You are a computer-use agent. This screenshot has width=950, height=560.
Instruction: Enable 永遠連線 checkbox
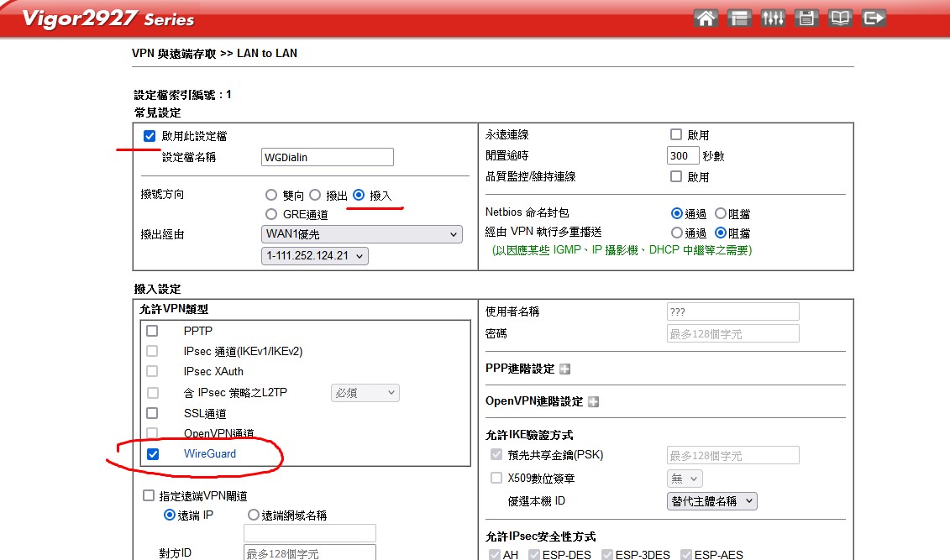676,135
